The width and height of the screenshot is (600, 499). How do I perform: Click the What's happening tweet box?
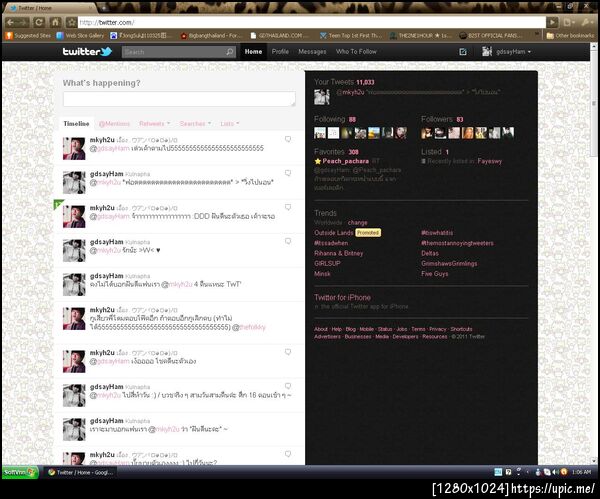[179, 99]
